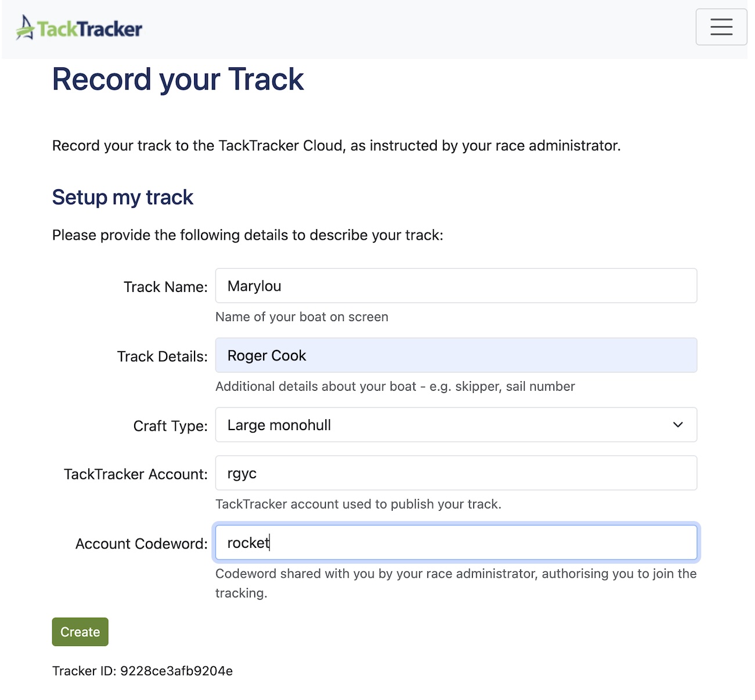Click the "Setup my track" subheading
Screen dimensions: 755x700
pos(123,197)
